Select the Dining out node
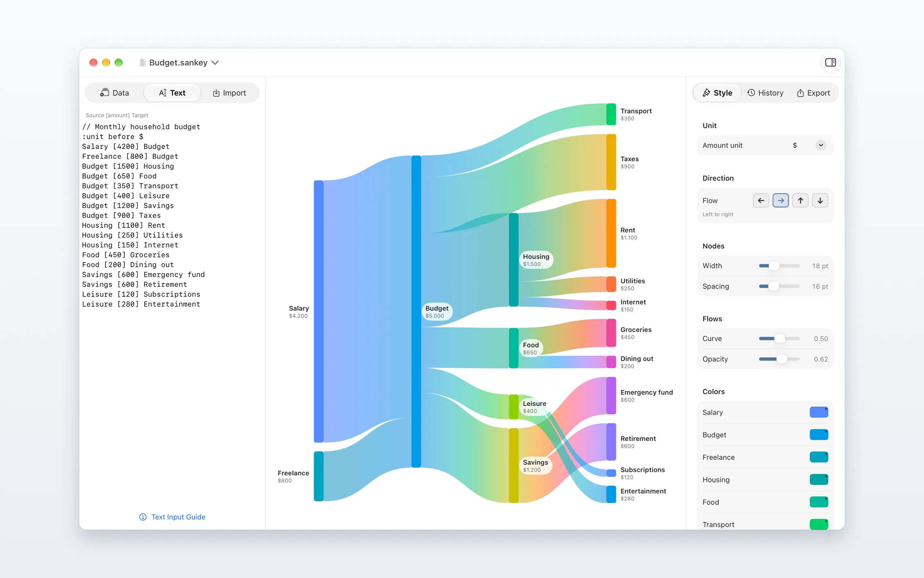924x578 pixels. coord(611,362)
